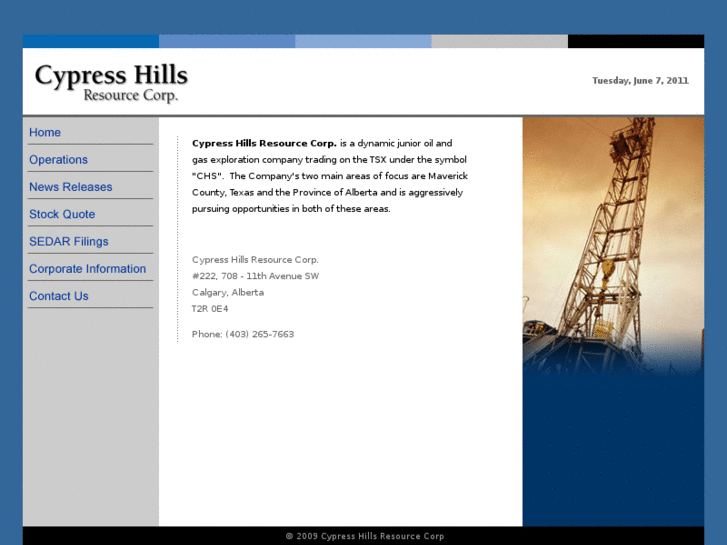This screenshot has width=727, height=545.
Task: Click the Phone: (403) 265-7663 line
Action: coord(243,334)
